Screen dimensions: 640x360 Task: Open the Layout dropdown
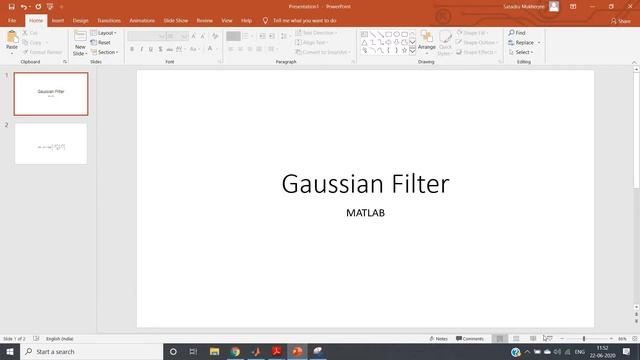coord(104,33)
